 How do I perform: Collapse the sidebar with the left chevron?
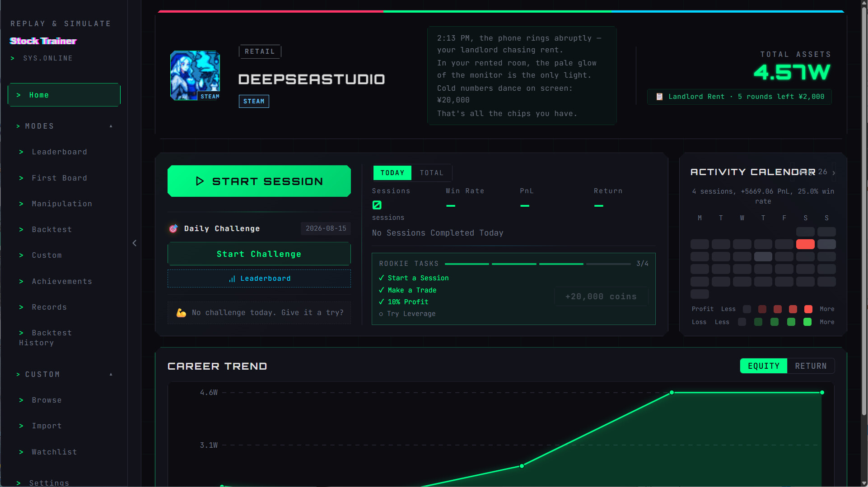click(135, 243)
